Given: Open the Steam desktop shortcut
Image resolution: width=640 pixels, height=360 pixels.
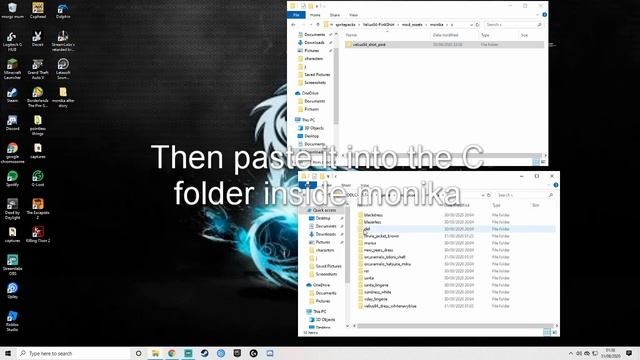Looking at the screenshot, I should click(x=12, y=95).
